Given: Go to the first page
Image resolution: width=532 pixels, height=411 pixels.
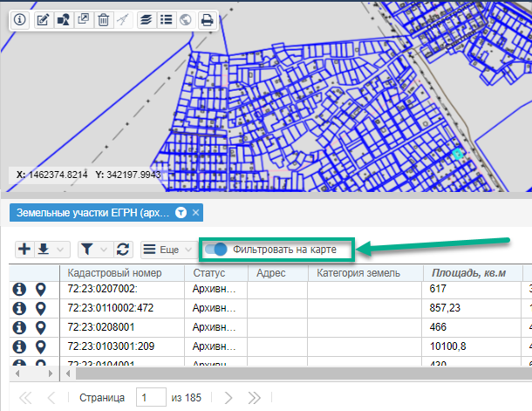Looking at the screenshot, I should [25, 397].
